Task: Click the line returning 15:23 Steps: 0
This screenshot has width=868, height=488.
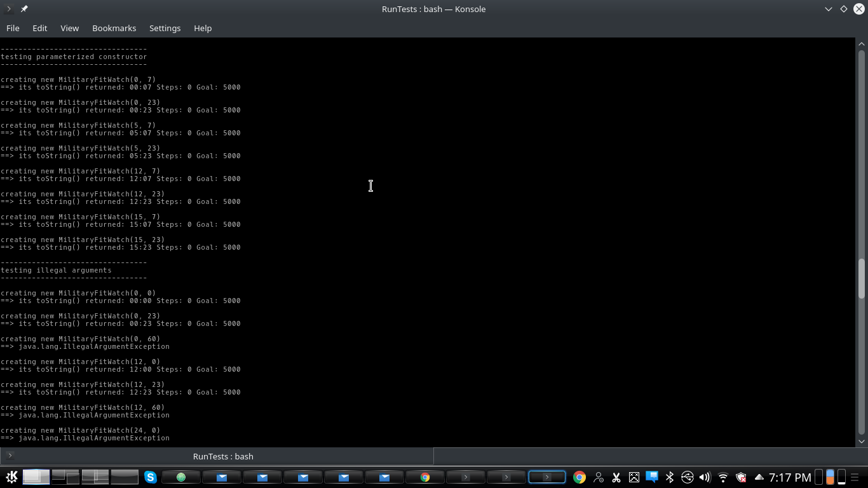Action: pyautogui.click(x=121, y=247)
